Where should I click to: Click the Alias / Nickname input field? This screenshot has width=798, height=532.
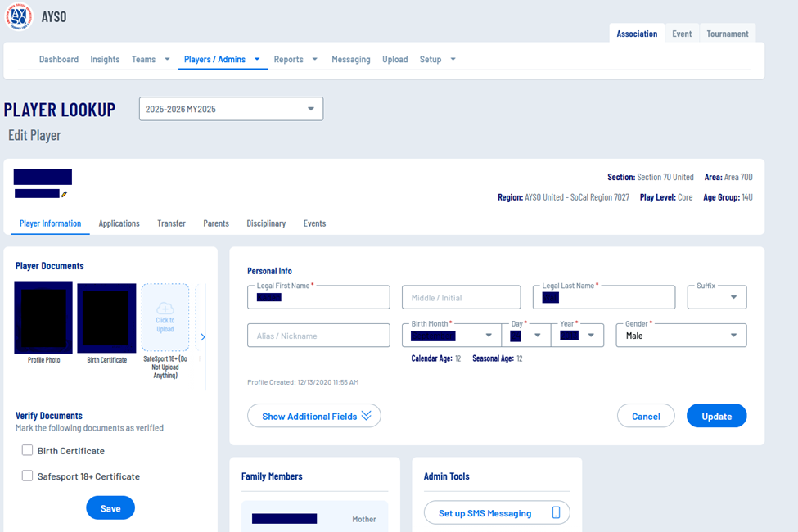(318, 336)
